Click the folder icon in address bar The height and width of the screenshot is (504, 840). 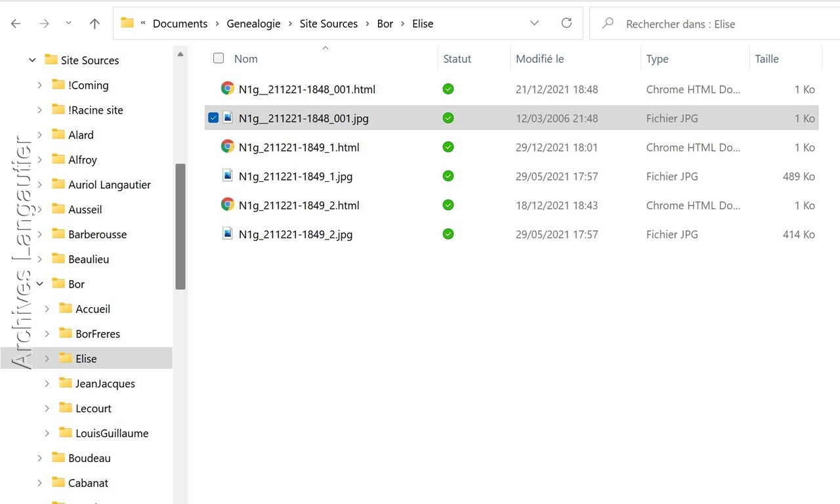127,23
